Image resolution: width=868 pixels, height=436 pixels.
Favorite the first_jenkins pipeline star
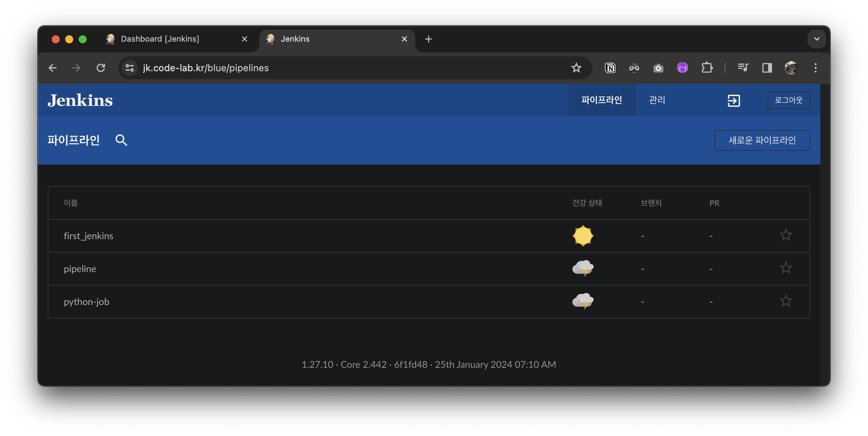click(x=786, y=235)
